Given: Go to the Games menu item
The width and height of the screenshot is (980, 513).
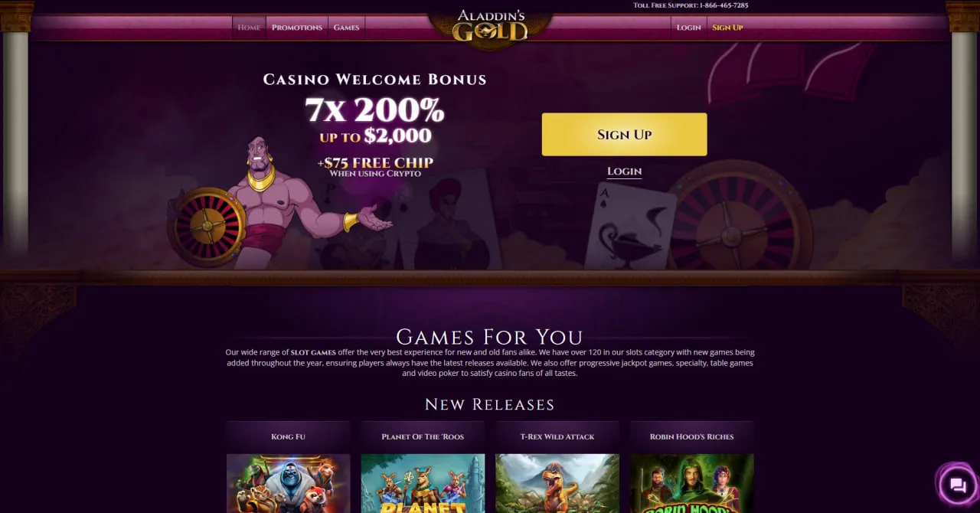Looking at the screenshot, I should pyautogui.click(x=346, y=28).
